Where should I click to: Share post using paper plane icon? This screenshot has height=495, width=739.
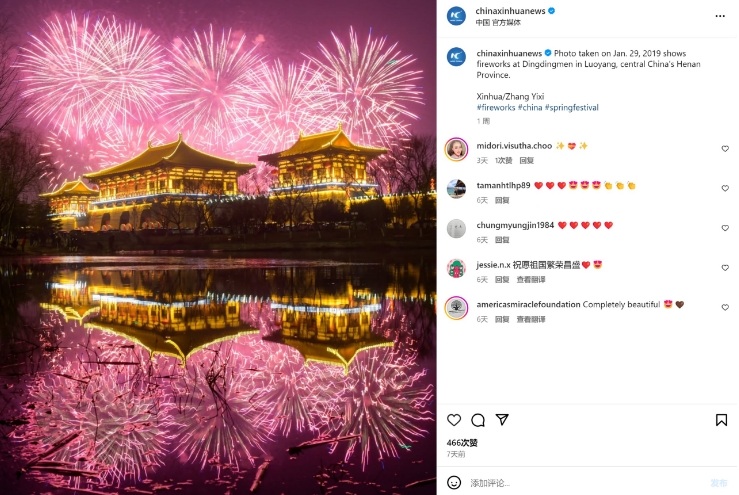point(502,419)
